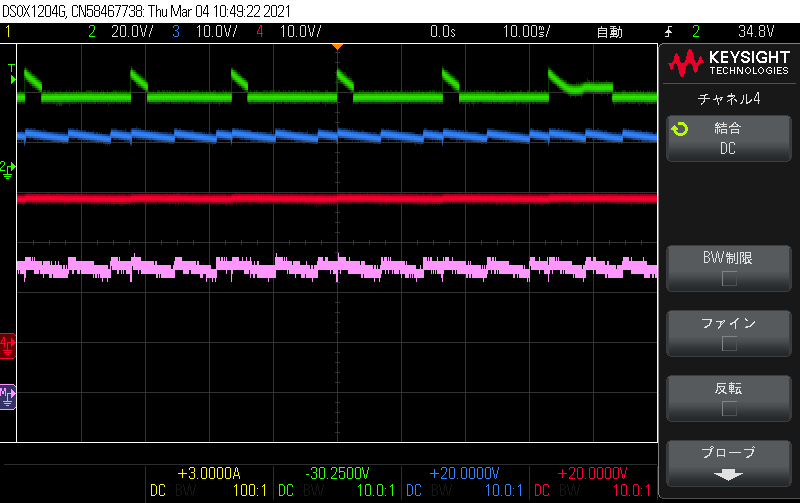This screenshot has width=800, height=503.
Task: Click the orange trigger time reference triangle
Action: (337, 46)
